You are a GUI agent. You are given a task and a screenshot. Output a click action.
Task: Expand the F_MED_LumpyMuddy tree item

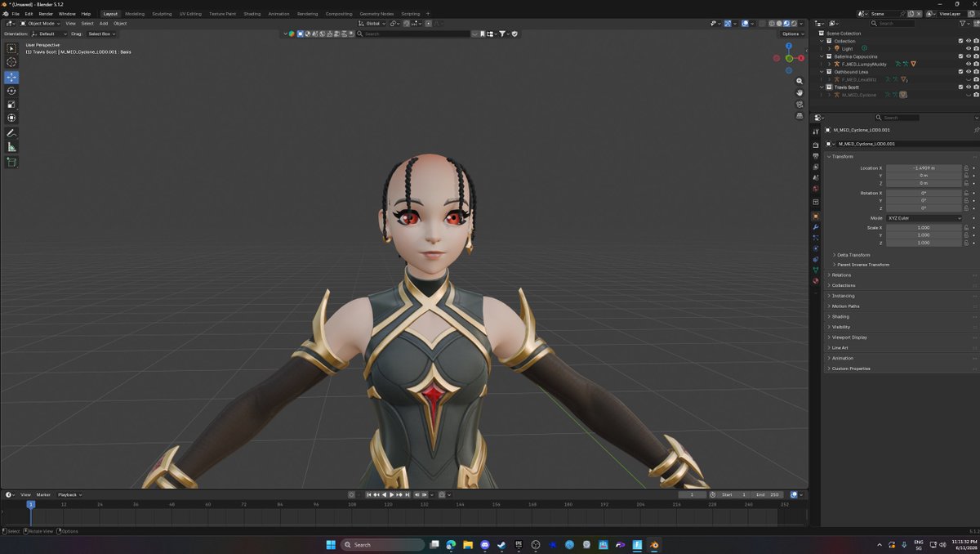[830, 64]
